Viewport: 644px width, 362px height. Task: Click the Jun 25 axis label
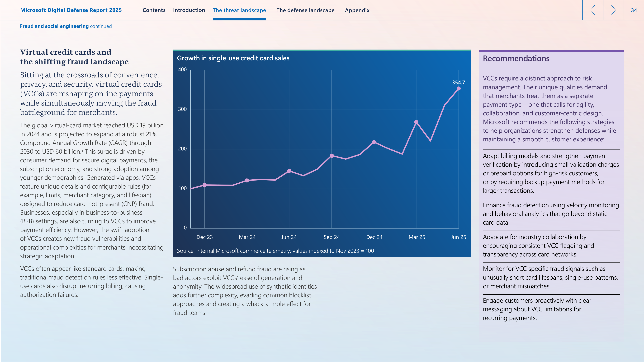459,237
